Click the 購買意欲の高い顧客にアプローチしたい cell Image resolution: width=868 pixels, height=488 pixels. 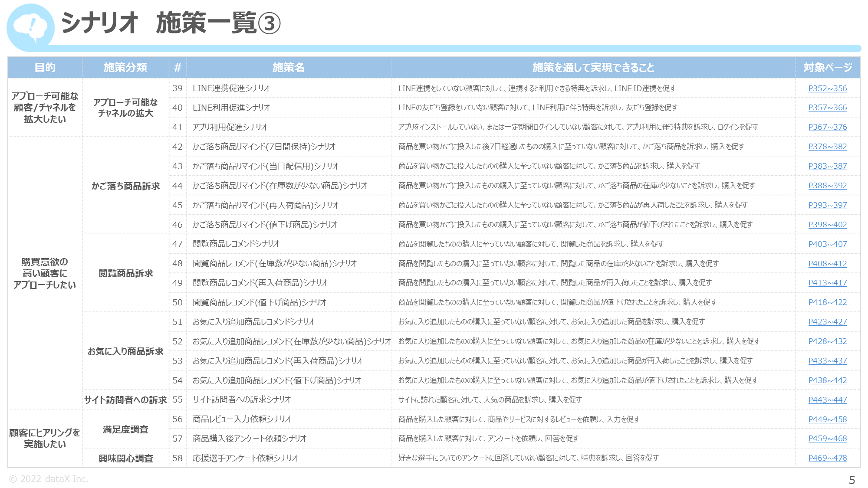[45, 273]
